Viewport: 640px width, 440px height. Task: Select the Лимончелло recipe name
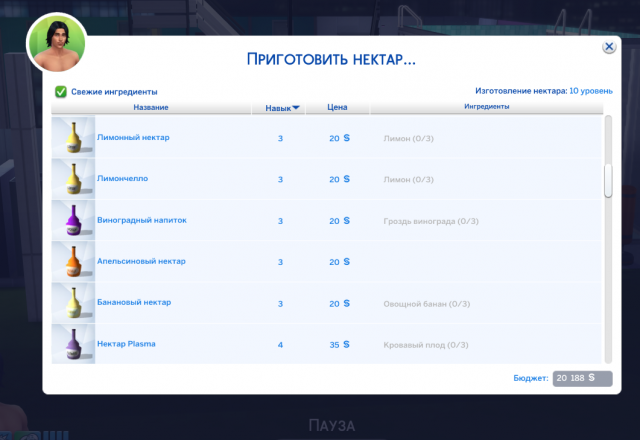[122, 179]
